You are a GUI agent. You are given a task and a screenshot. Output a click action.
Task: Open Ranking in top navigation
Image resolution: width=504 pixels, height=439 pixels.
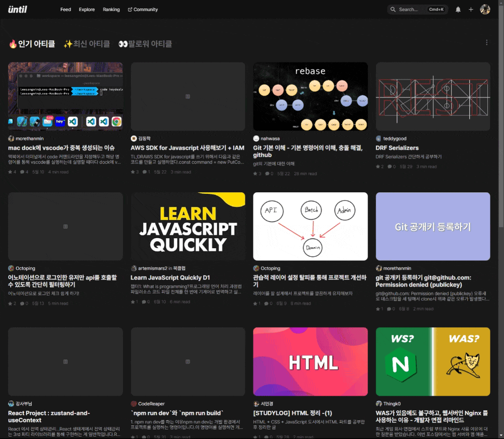coord(111,10)
